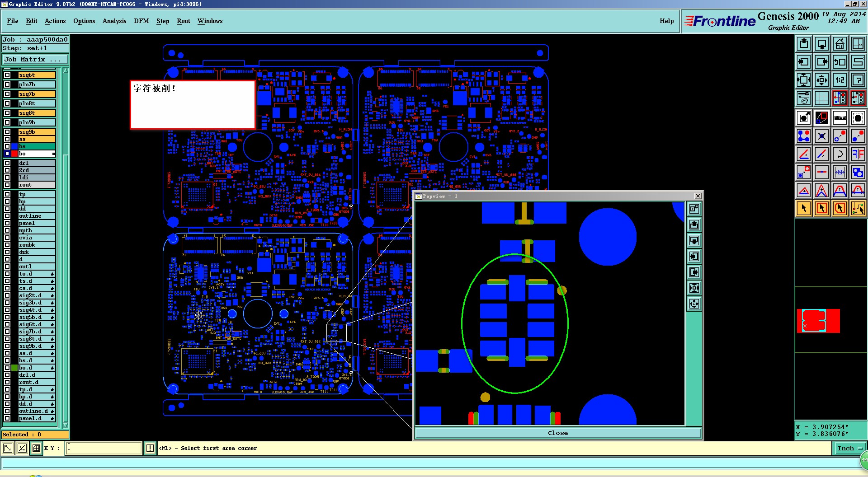Viewport: 868px width, 477px height.
Task: Click the arrow marker on tp.d row
Action: [52, 390]
